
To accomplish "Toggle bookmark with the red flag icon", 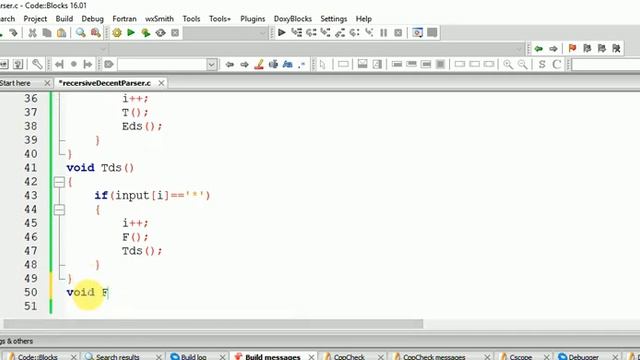I will click(x=572, y=49).
